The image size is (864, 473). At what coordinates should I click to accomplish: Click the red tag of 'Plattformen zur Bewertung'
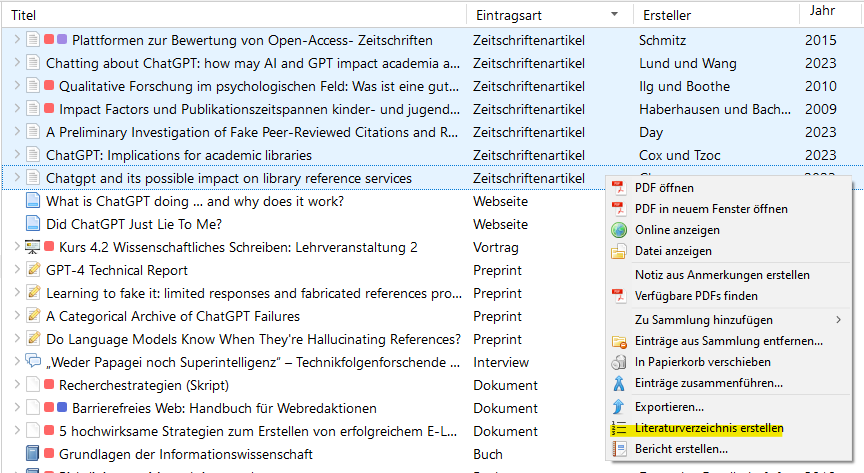(49, 39)
